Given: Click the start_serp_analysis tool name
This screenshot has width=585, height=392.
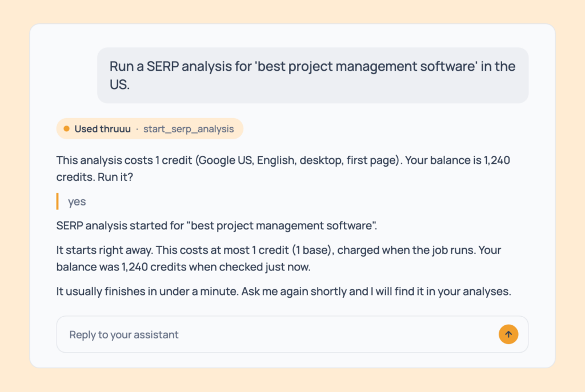Looking at the screenshot, I should point(189,129).
